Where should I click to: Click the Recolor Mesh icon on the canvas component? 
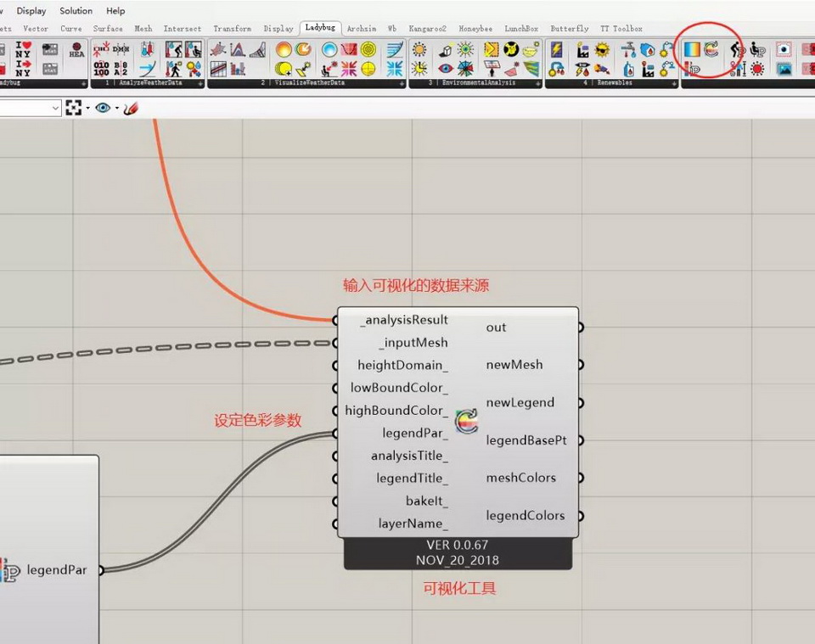tap(466, 422)
